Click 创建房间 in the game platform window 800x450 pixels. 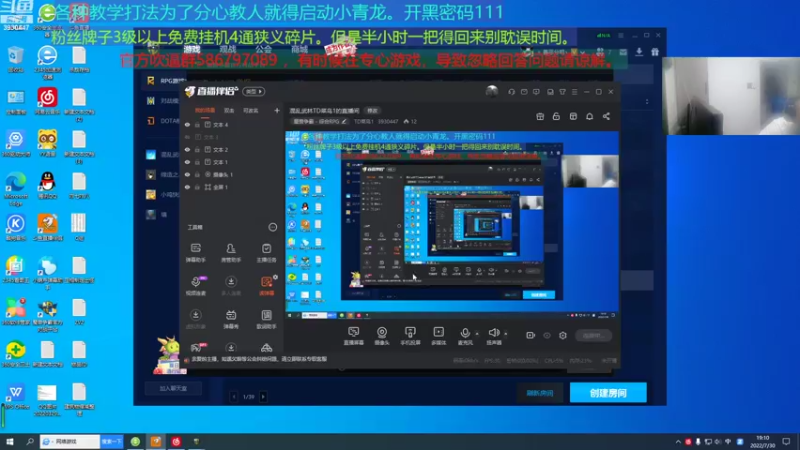[608, 393]
